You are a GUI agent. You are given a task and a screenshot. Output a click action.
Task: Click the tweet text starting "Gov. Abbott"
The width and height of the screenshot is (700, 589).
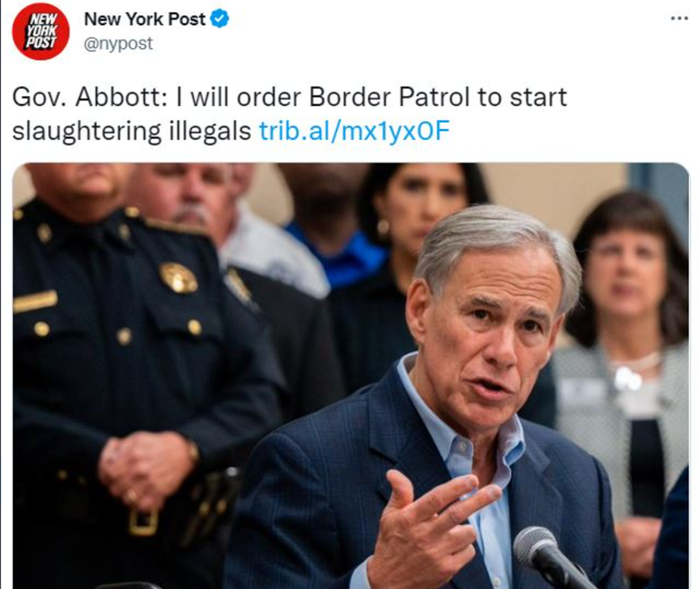pyautogui.click(x=289, y=114)
